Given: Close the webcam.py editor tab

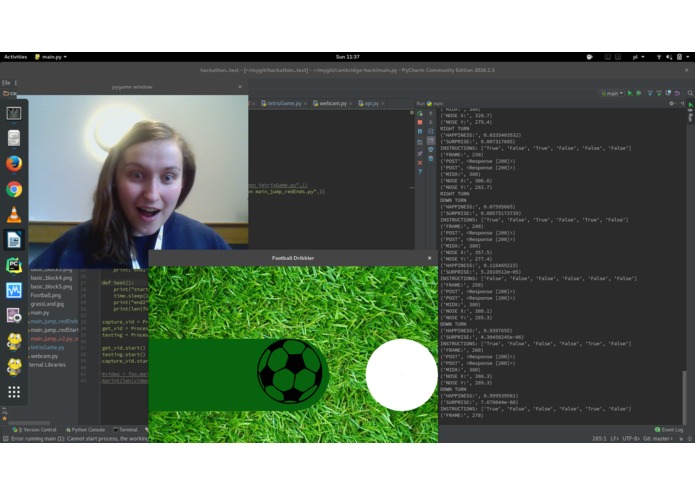Looking at the screenshot, I should (350, 104).
